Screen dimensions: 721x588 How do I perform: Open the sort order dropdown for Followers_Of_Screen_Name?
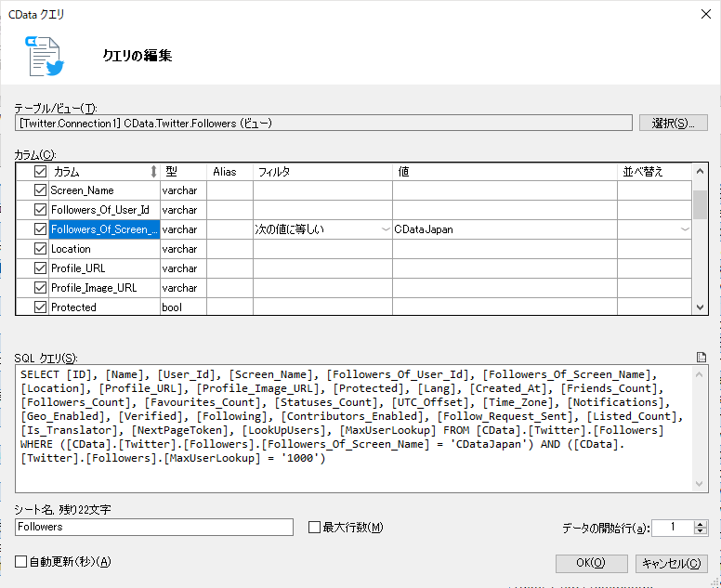click(x=685, y=229)
